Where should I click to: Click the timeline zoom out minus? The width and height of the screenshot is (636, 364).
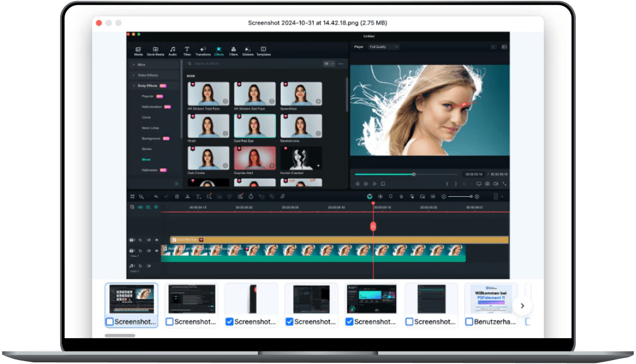443,196
